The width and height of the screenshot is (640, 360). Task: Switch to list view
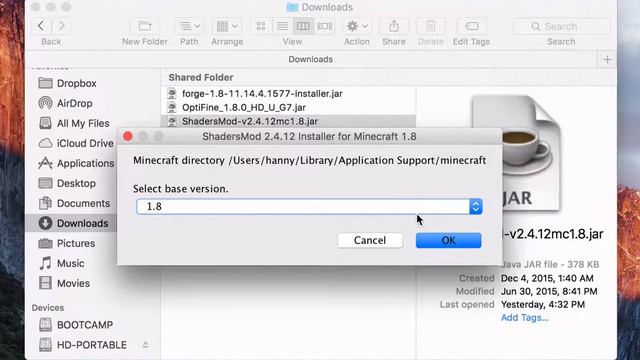pos(282,26)
